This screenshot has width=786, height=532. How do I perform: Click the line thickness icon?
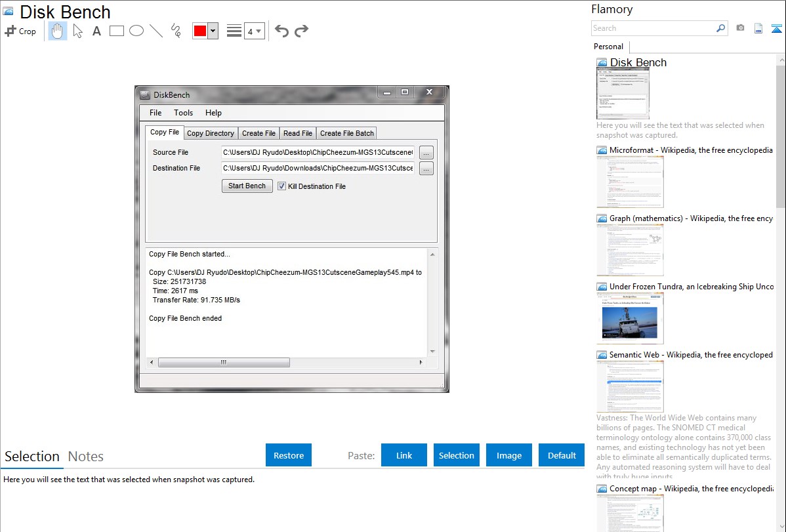point(234,31)
